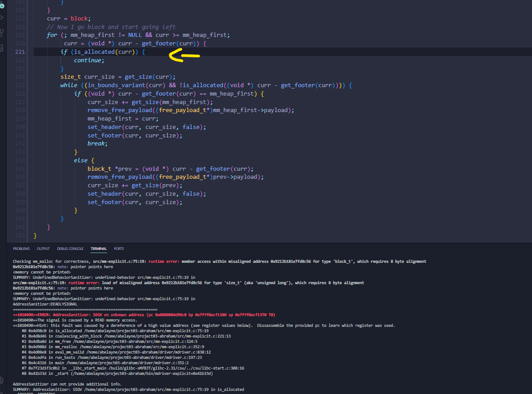Open Source Control view with badge
Image resolution: width=532 pixels, height=394 pixels.
coord(1,5)
